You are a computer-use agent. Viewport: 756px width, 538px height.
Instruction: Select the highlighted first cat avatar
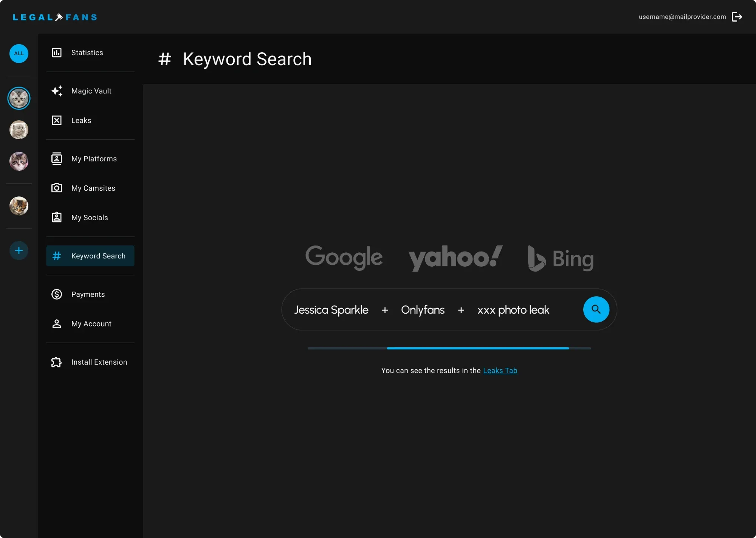click(x=19, y=98)
